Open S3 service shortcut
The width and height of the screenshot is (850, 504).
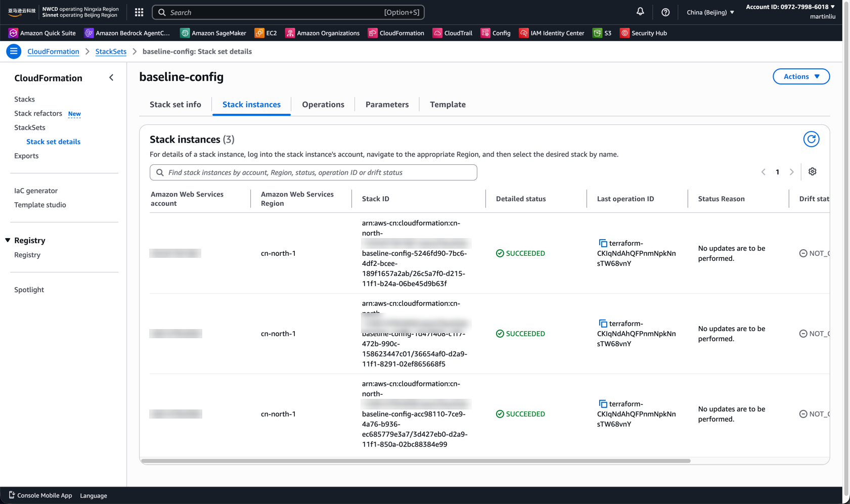click(602, 33)
